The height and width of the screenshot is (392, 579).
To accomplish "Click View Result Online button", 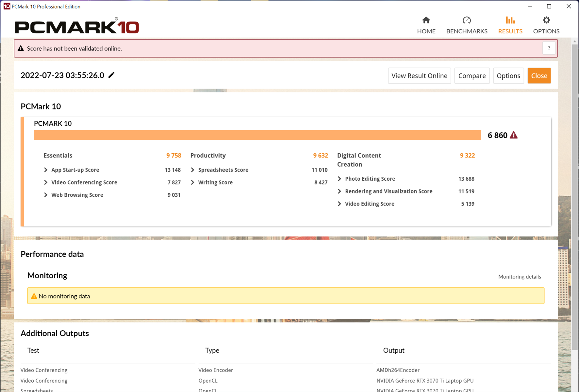I will point(419,76).
